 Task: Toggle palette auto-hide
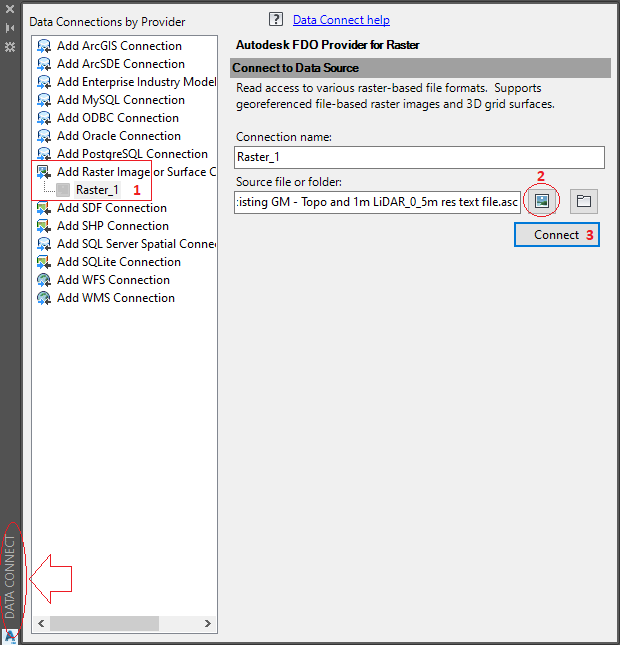(10, 28)
